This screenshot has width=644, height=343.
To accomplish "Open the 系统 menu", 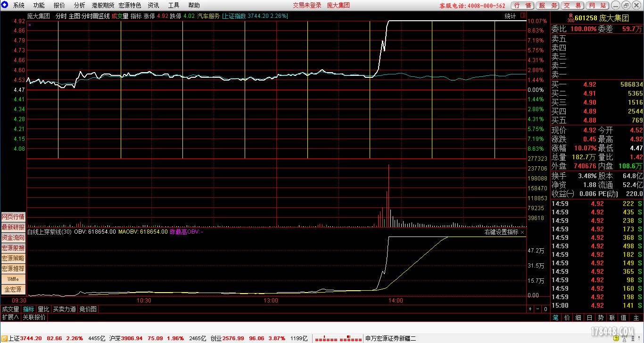I will (19, 6).
